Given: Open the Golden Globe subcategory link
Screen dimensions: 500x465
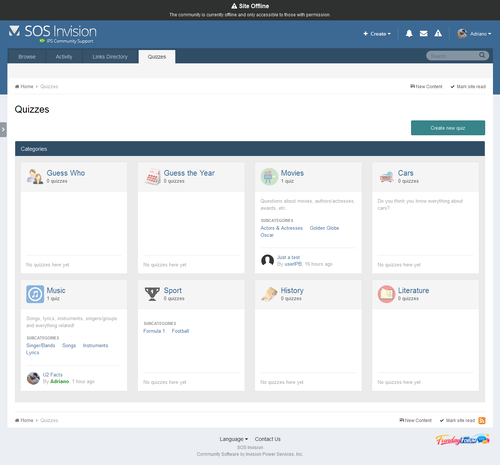Looking at the screenshot, I should (x=324, y=228).
